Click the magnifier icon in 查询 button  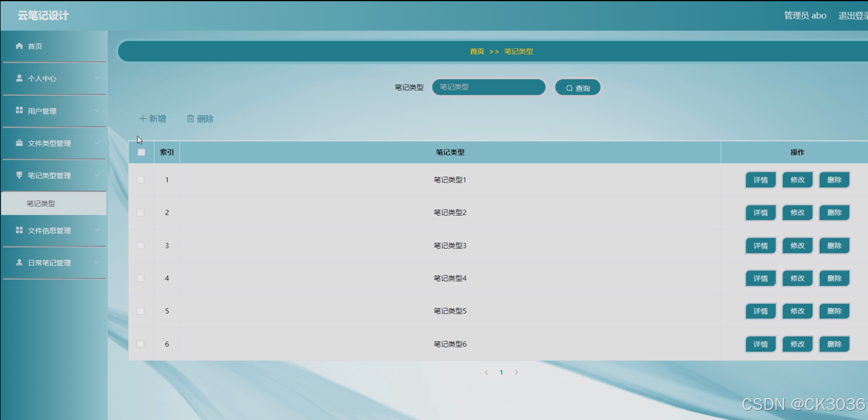pyautogui.click(x=569, y=88)
